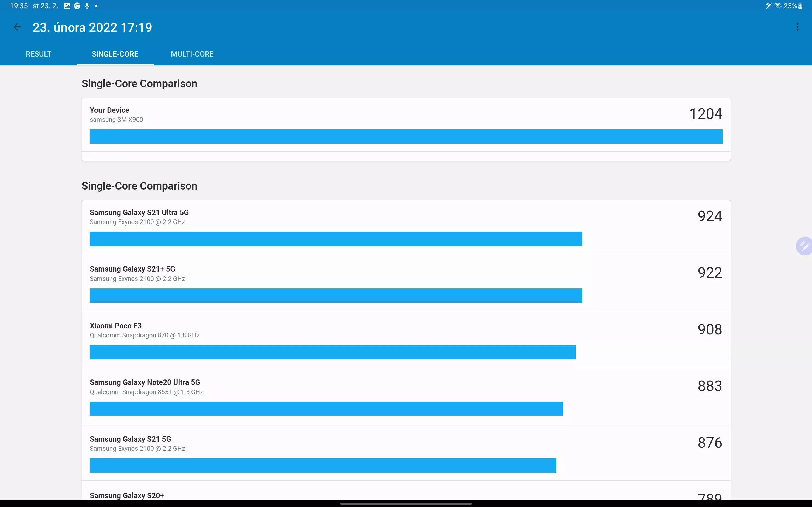Tap the floating S Pen air command icon
This screenshot has width=812, height=507.
pyautogui.click(x=804, y=246)
